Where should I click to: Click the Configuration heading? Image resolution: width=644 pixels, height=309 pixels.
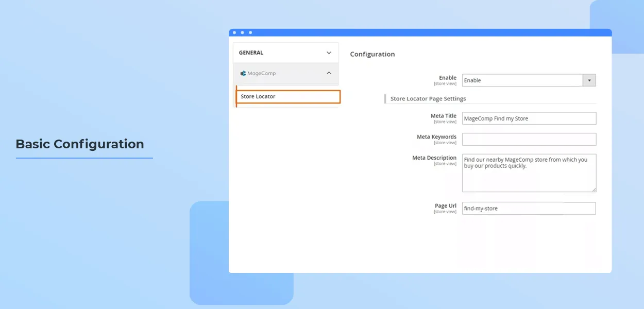click(372, 54)
